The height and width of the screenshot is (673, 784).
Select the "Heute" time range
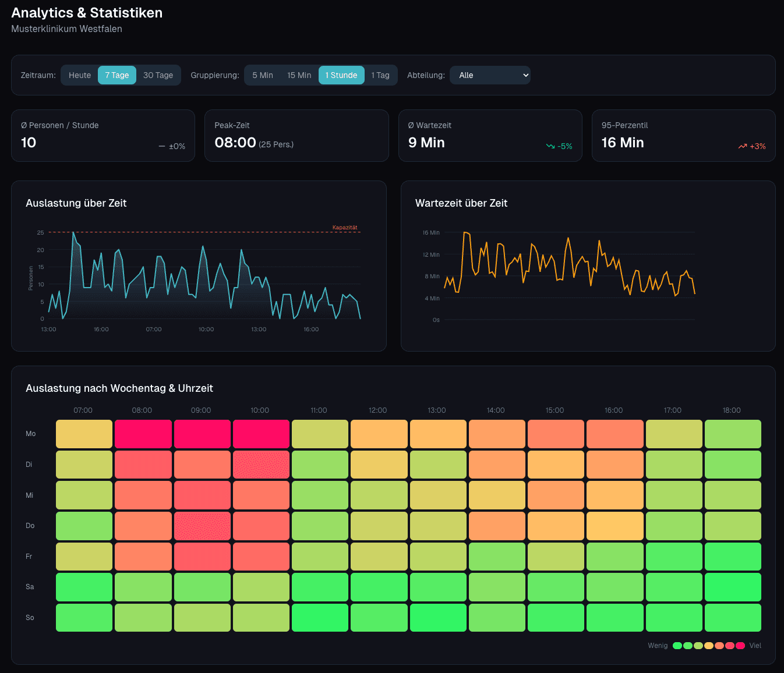[x=79, y=75]
